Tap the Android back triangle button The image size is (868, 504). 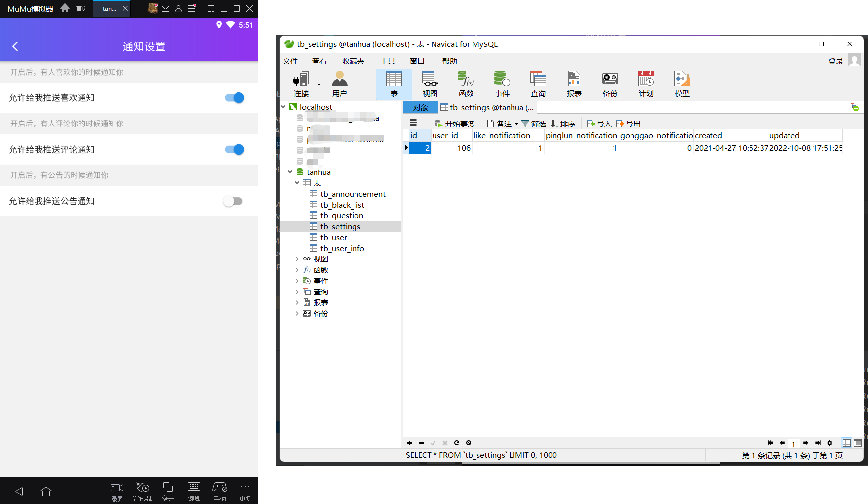[x=19, y=491]
